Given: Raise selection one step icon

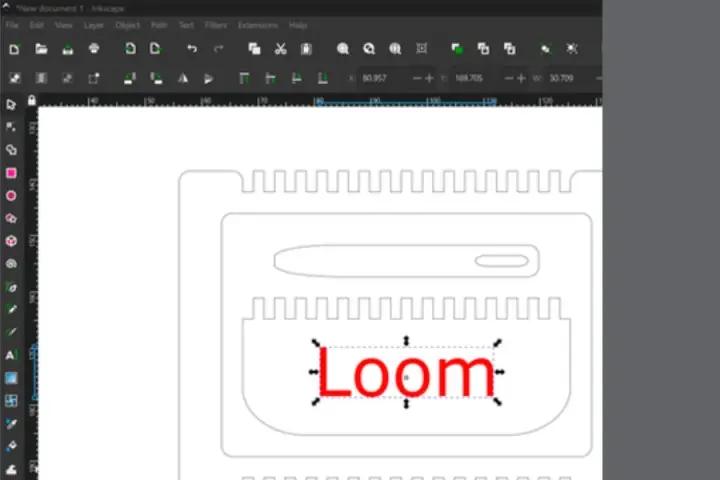Looking at the screenshot, I should 270,78.
